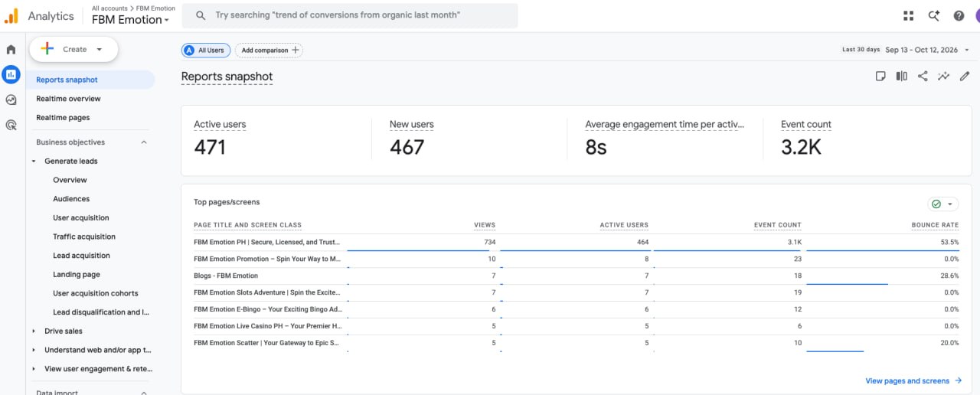Open the help question mark icon
This screenshot has width=980, height=395.
pyautogui.click(x=959, y=15)
